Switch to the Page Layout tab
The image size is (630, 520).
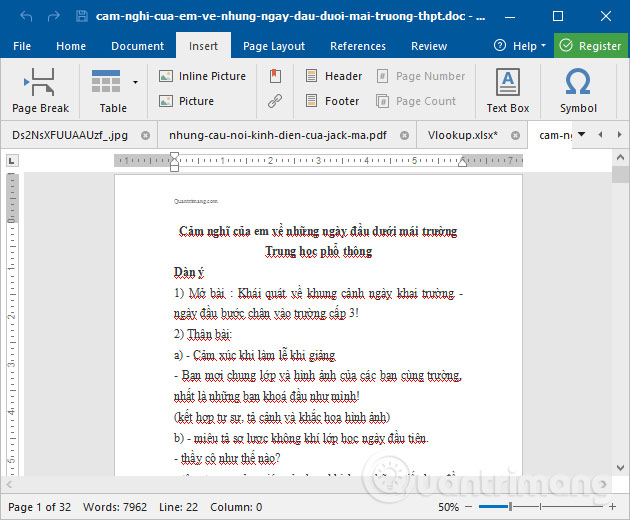274,46
